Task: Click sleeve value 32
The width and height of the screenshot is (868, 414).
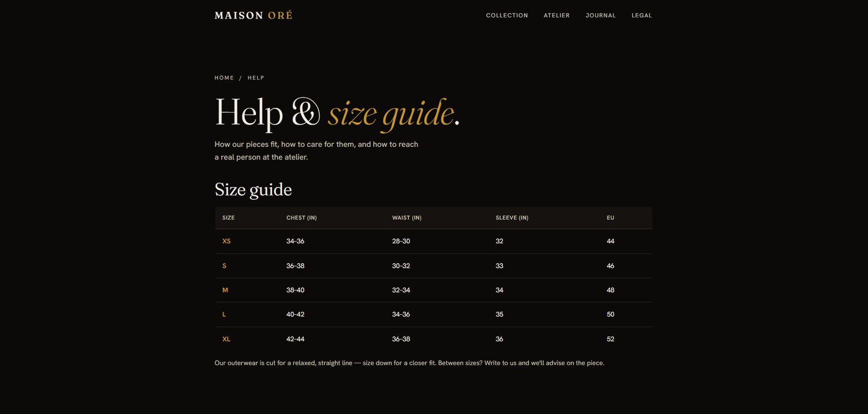Action: pyautogui.click(x=499, y=241)
